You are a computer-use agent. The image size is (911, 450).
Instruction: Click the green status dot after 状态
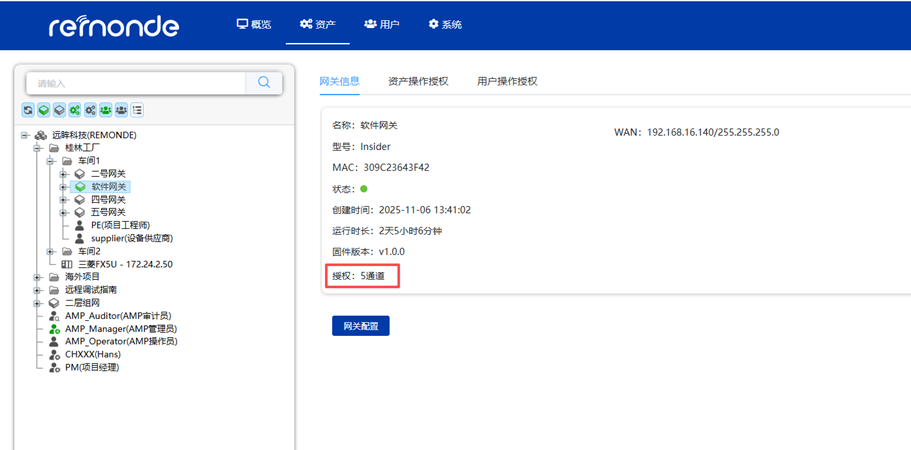point(364,189)
